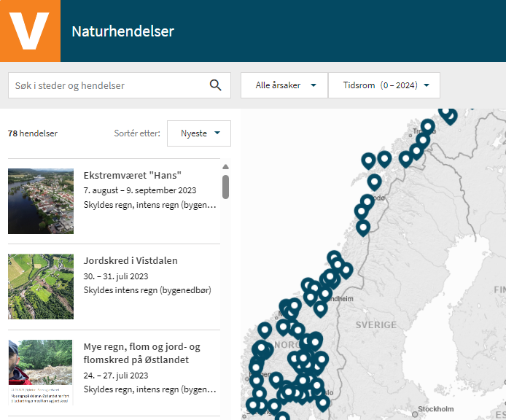Expand the Nyeste sort dropdown
The height and width of the screenshot is (420, 506).
click(199, 133)
